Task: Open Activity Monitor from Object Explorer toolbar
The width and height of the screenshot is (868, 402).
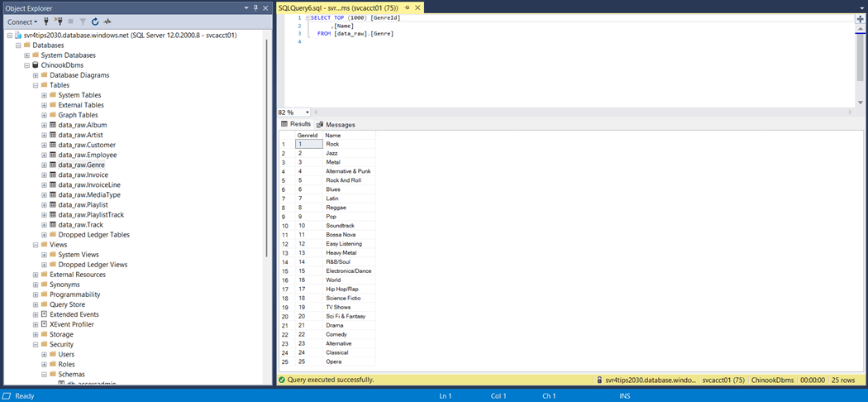Action: 107,22
